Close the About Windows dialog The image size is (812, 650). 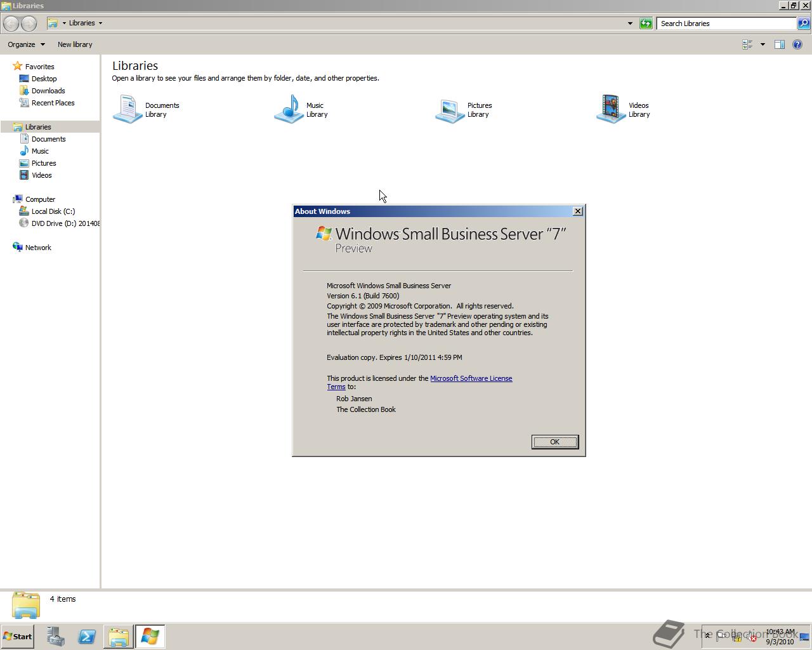click(x=577, y=211)
